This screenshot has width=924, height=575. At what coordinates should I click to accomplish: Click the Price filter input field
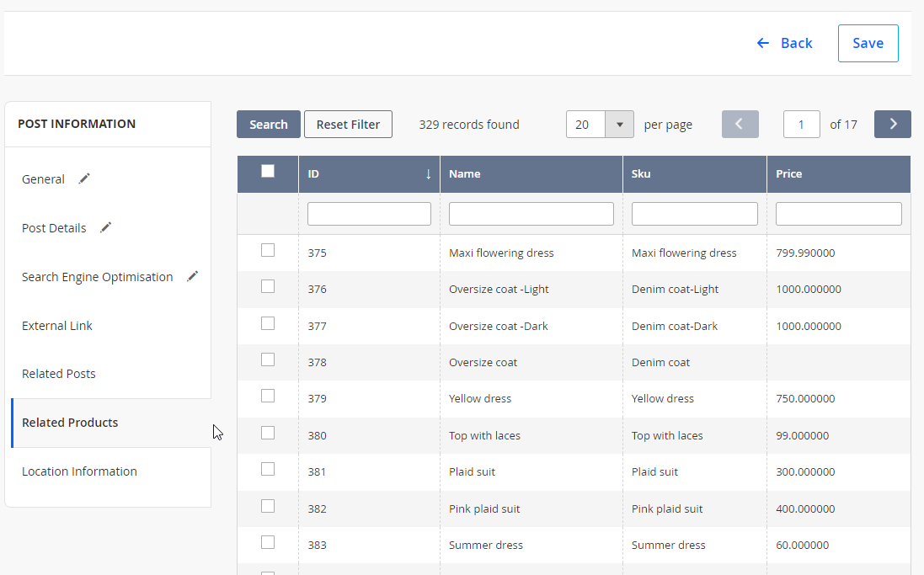coord(839,214)
